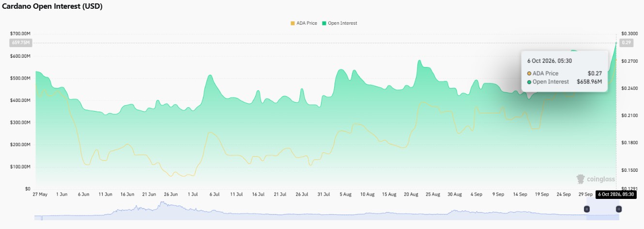Click the $200.00M y-axis label
This screenshot has width=644, height=229.
20,145
